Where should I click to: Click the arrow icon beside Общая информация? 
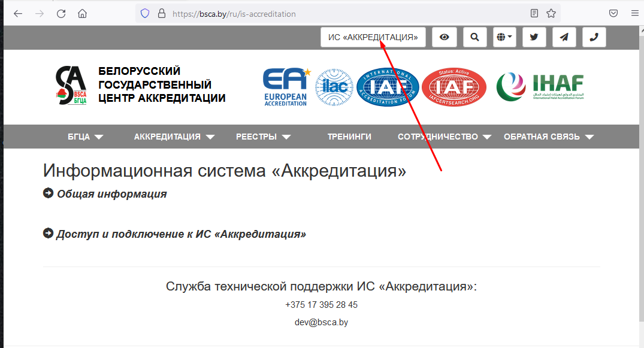click(x=48, y=193)
